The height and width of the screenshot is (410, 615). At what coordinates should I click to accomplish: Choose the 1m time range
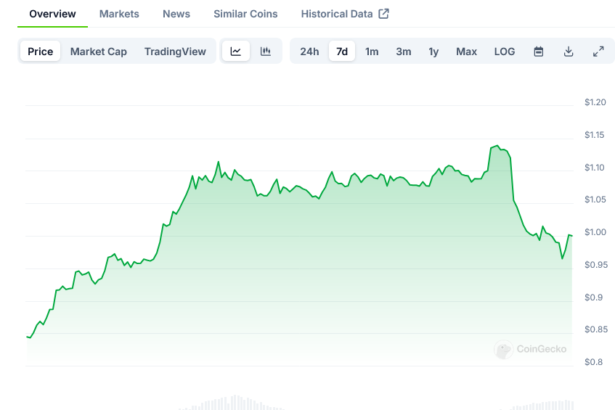pyautogui.click(x=372, y=51)
